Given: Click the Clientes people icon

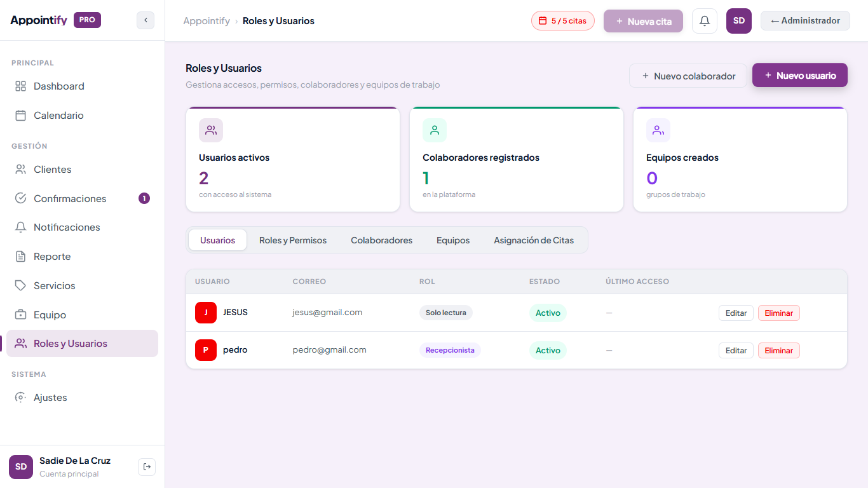Looking at the screenshot, I should (x=21, y=169).
